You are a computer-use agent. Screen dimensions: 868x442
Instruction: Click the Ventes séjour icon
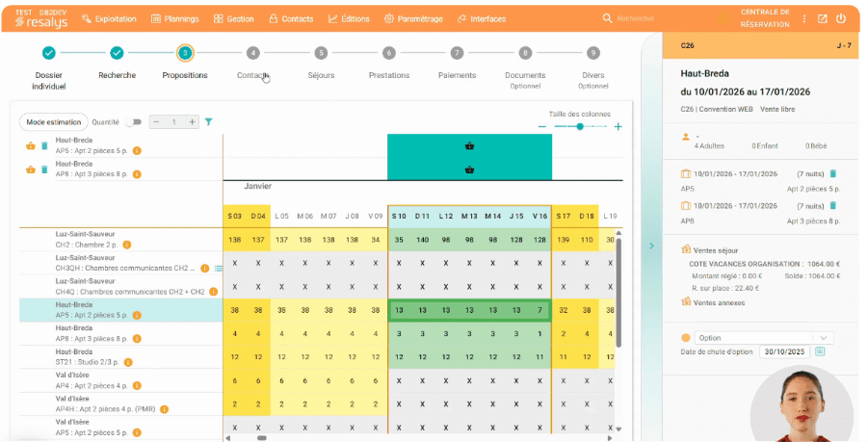[686, 250]
